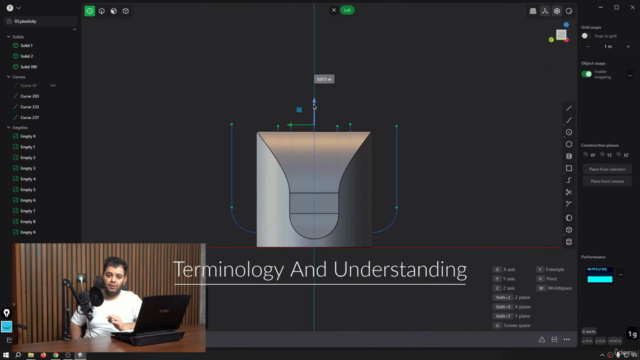The width and height of the screenshot is (640, 360).
Task: Collapse the Performance panel minus button
Action: (621, 274)
